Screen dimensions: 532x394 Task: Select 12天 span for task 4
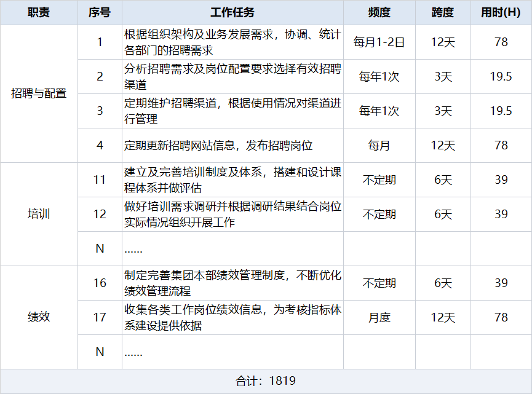[x=443, y=146]
